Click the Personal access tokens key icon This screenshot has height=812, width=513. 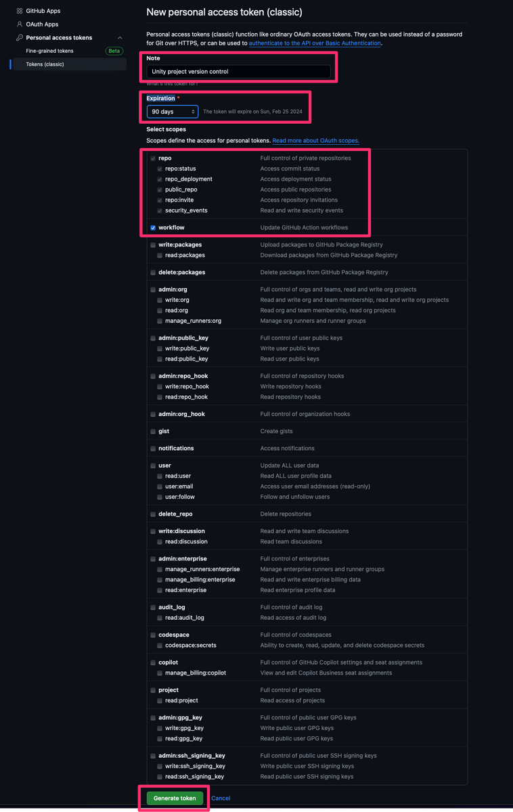tap(20, 38)
